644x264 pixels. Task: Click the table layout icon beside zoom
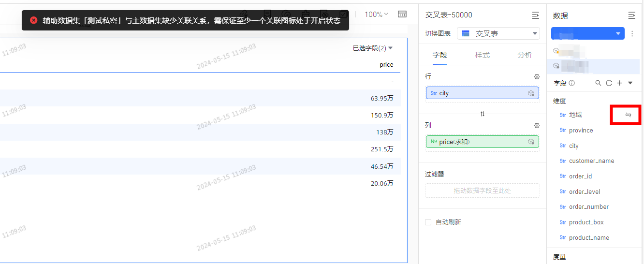(402, 14)
